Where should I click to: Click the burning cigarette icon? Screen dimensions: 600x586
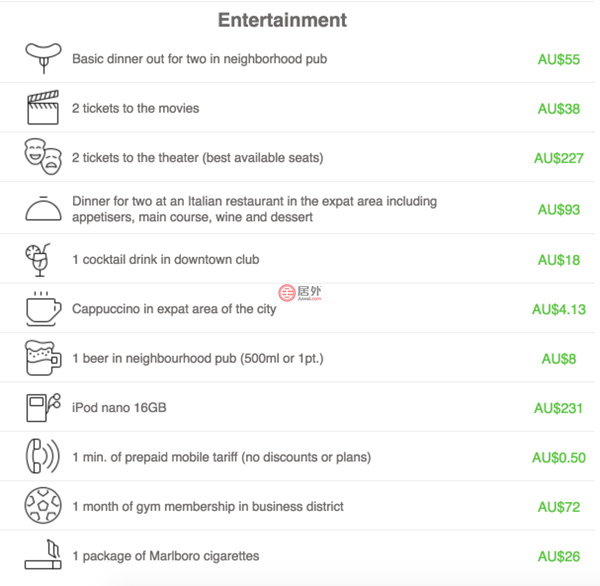[x=44, y=553]
